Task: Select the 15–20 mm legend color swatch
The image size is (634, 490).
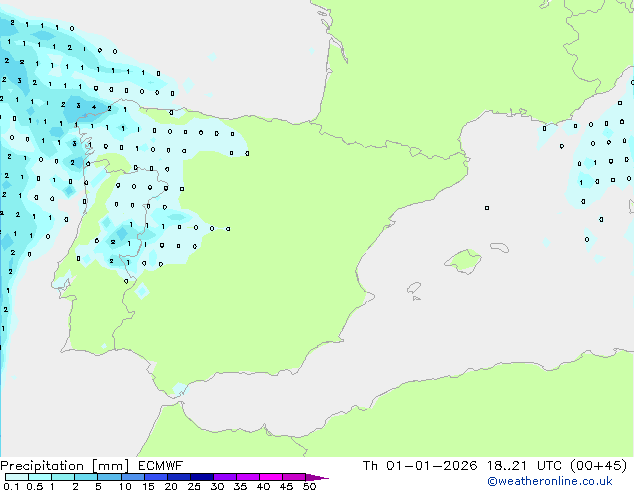Action: [x=155, y=477]
